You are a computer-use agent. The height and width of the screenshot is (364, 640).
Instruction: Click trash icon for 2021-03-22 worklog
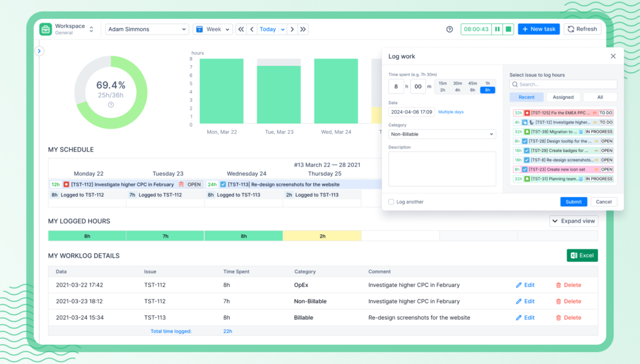tap(559, 285)
